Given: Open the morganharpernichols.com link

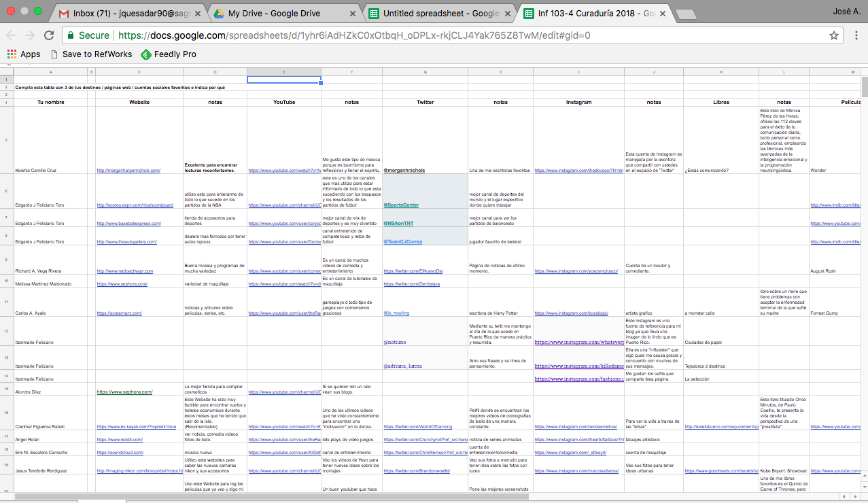Looking at the screenshot, I should tap(128, 171).
